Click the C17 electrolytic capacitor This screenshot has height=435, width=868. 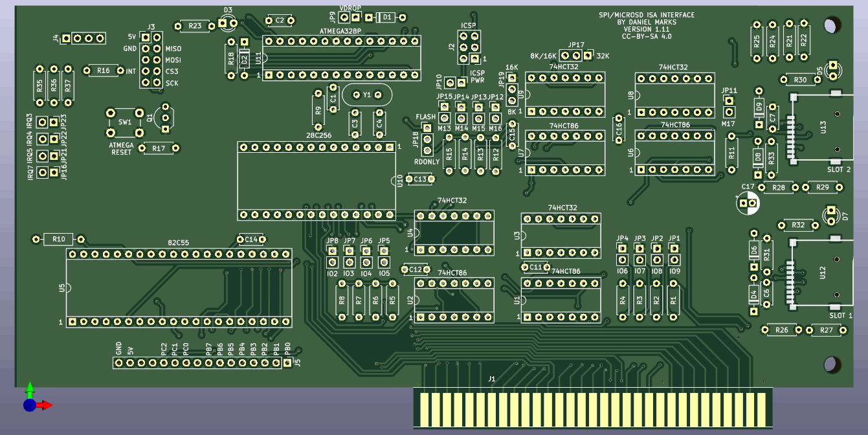click(x=748, y=203)
